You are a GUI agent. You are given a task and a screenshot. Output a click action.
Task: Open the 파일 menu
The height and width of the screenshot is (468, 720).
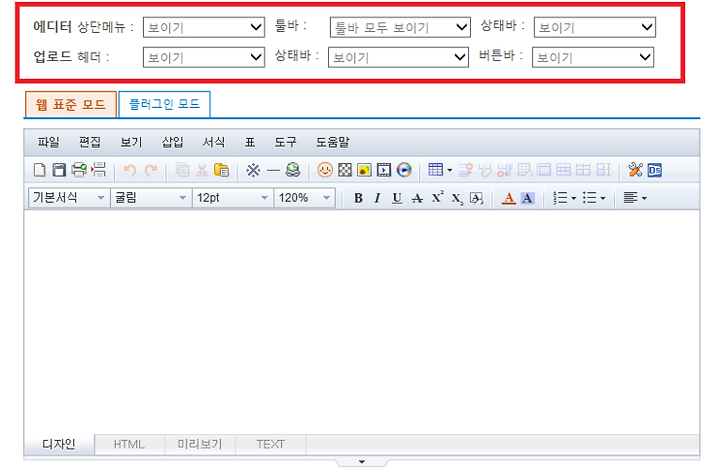pyautogui.click(x=48, y=142)
